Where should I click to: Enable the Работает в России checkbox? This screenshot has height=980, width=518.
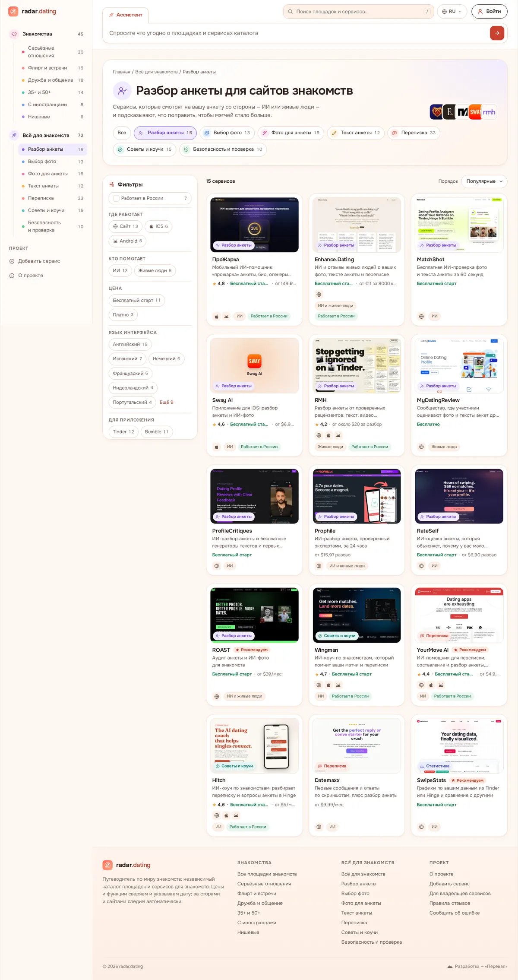116,198
